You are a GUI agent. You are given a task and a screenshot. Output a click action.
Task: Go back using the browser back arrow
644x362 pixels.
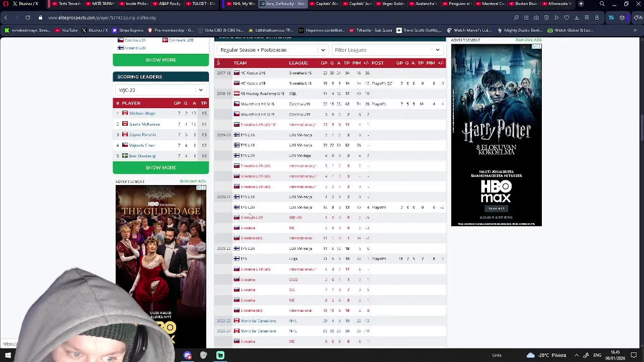point(6,18)
